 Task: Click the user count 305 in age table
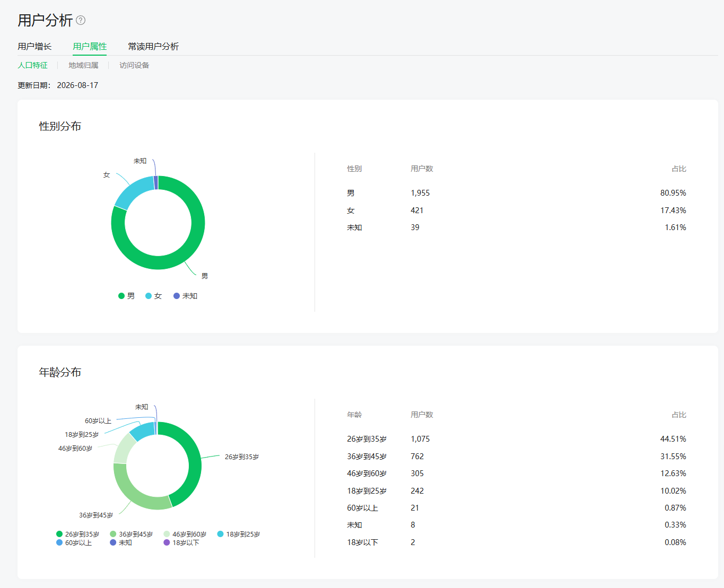[x=417, y=473]
